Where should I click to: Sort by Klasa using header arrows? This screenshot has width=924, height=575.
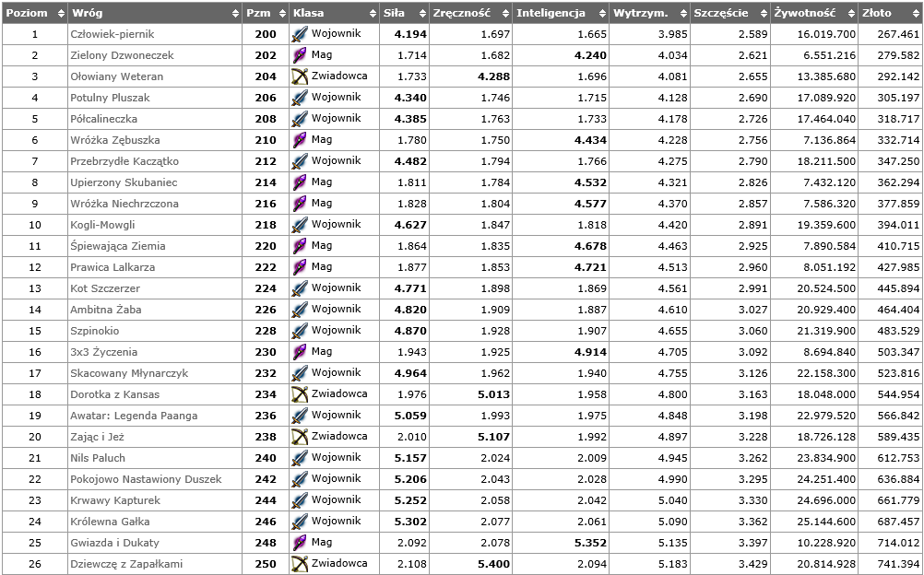point(373,13)
